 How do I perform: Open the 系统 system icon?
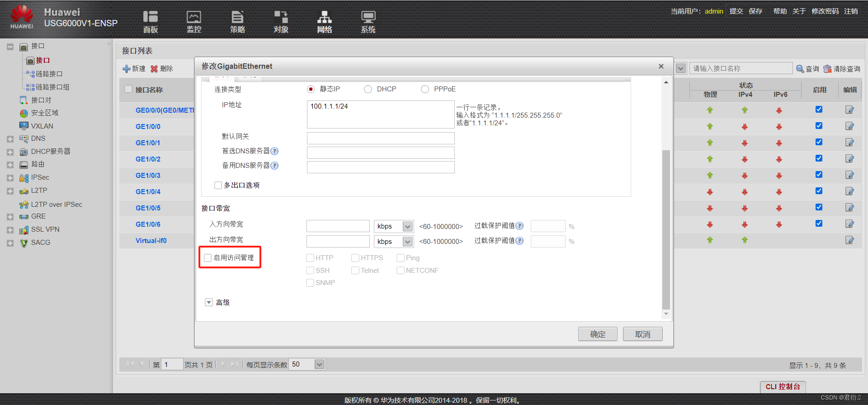coord(368,21)
